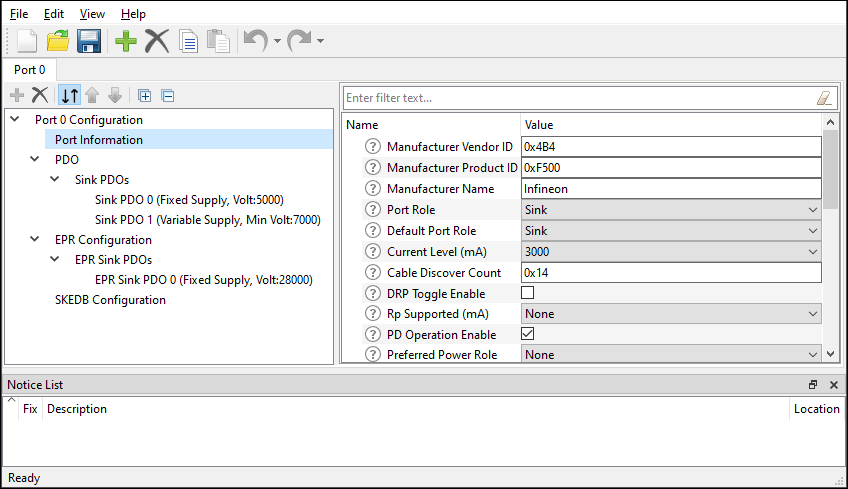This screenshot has width=848, height=489.
Task: Click the Paste clipboard icon
Action: [218, 41]
